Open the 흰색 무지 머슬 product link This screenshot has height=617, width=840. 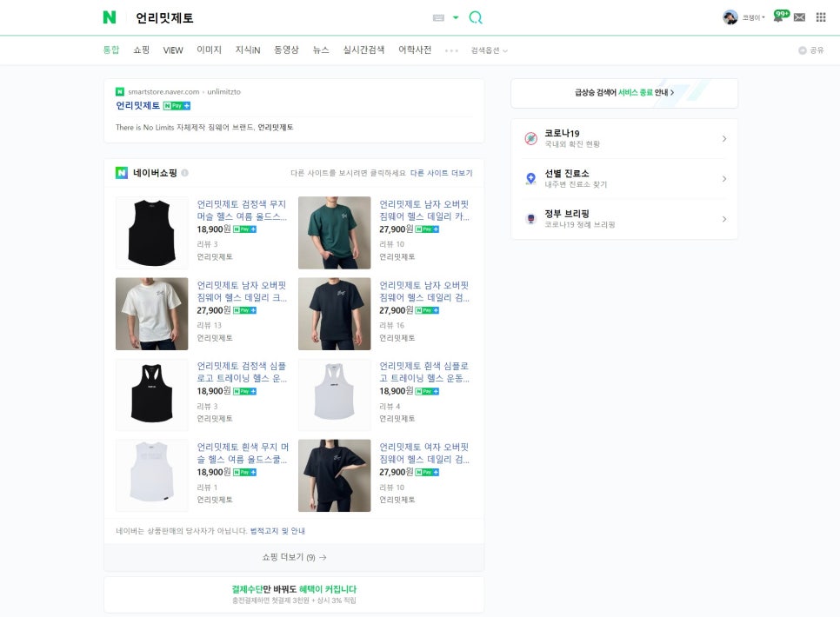243,453
